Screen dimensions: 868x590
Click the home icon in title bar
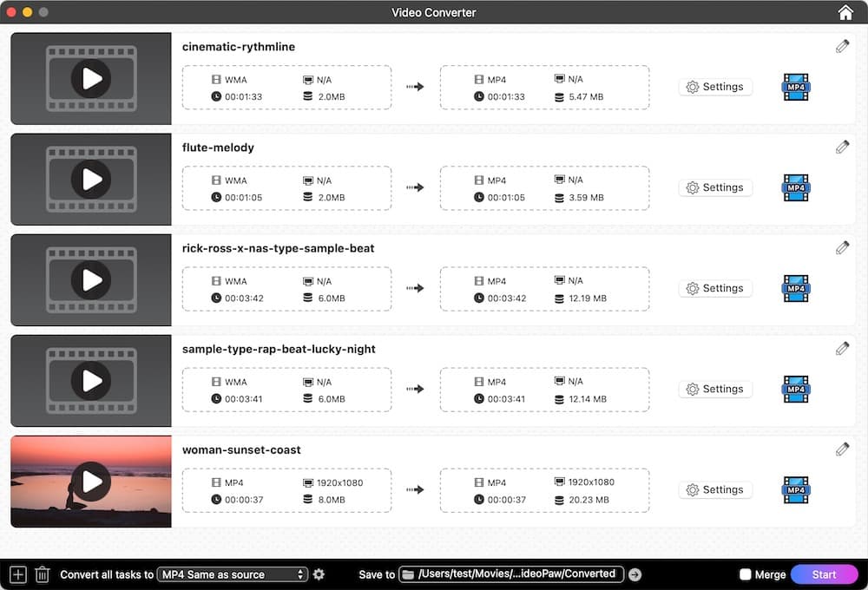845,12
